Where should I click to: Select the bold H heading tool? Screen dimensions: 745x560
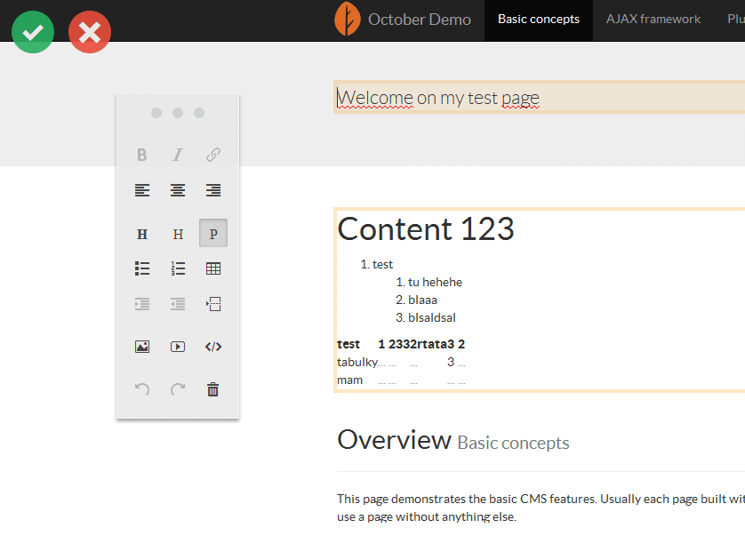(142, 234)
